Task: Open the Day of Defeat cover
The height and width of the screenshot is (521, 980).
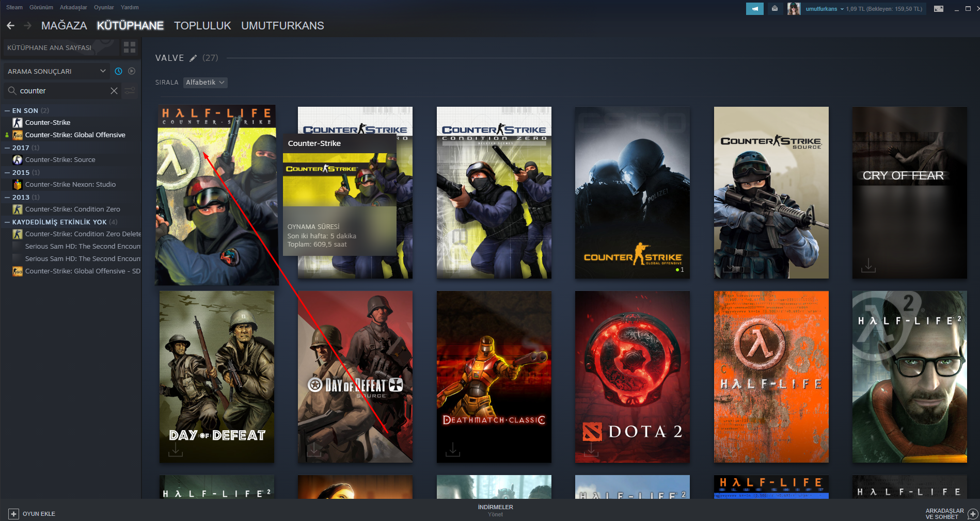Action: click(217, 377)
